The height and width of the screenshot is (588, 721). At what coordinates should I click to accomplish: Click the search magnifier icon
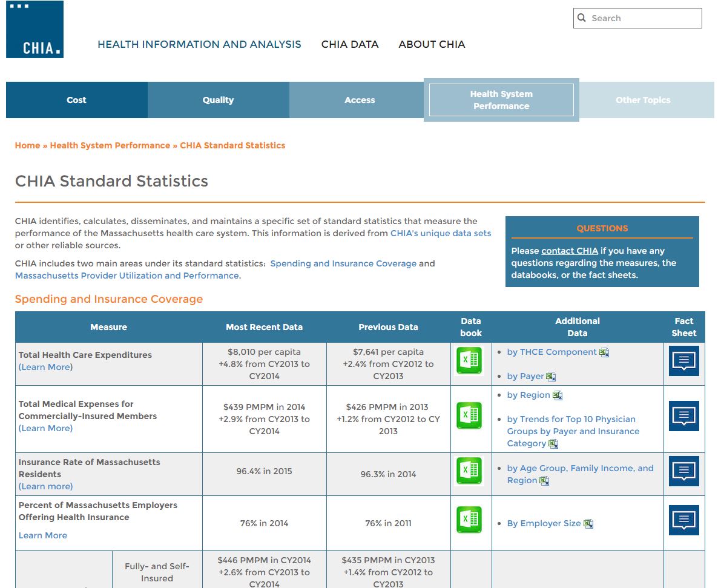pyautogui.click(x=582, y=18)
